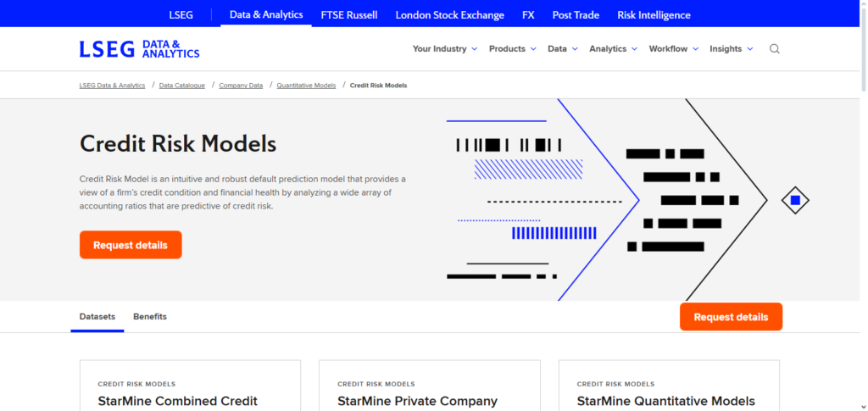Open London Stock Exchange link
Image resolution: width=868 pixels, height=411 pixels.
[x=449, y=15]
